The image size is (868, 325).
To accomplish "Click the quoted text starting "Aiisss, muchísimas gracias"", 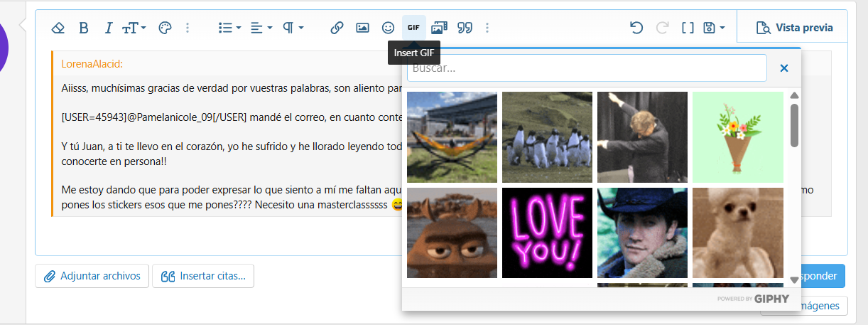I will coord(232,88).
